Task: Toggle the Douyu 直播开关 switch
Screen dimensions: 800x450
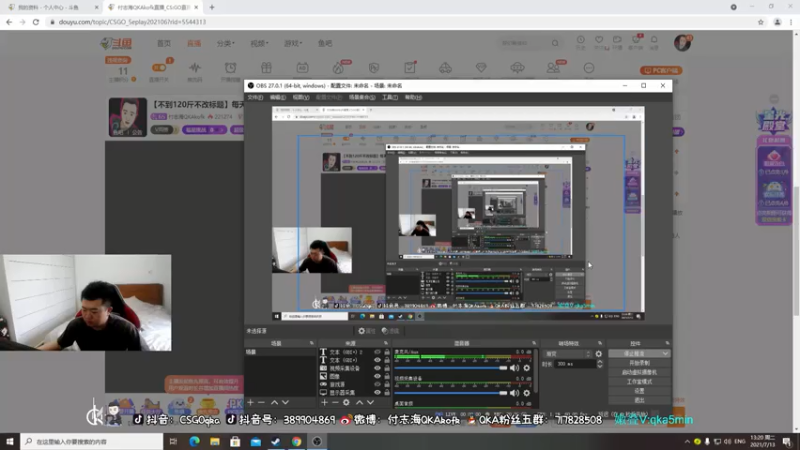Action: 159,67
